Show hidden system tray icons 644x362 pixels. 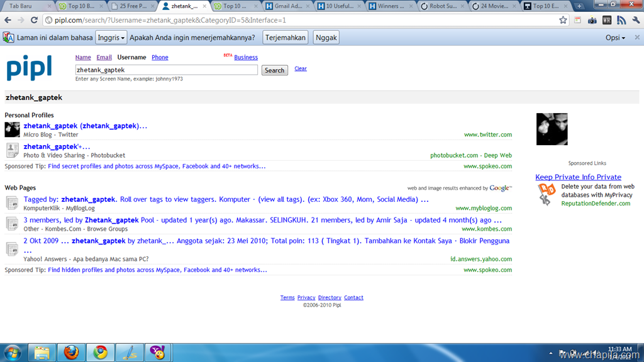pos(551,353)
